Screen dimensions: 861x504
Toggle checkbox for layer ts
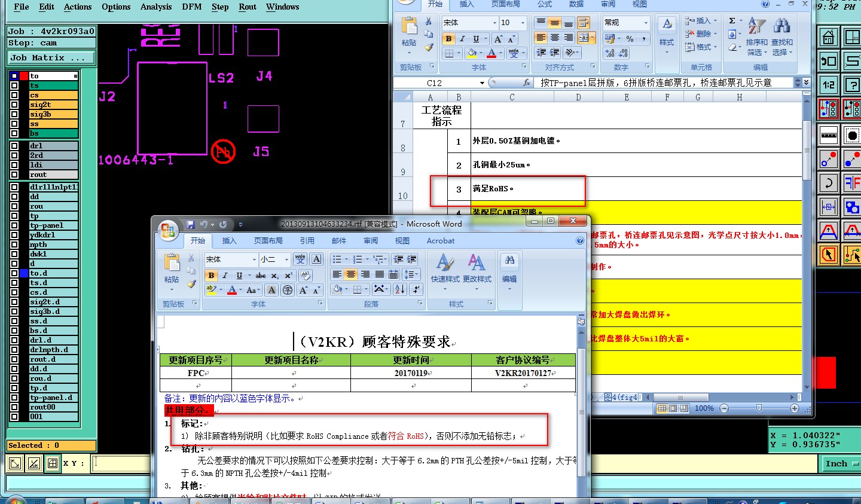click(x=14, y=85)
